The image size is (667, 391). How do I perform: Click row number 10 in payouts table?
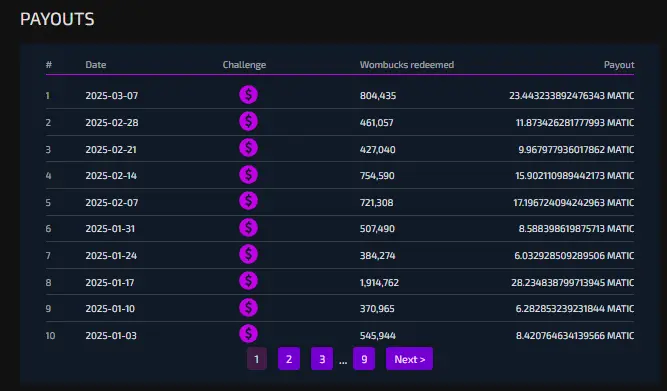(50, 336)
